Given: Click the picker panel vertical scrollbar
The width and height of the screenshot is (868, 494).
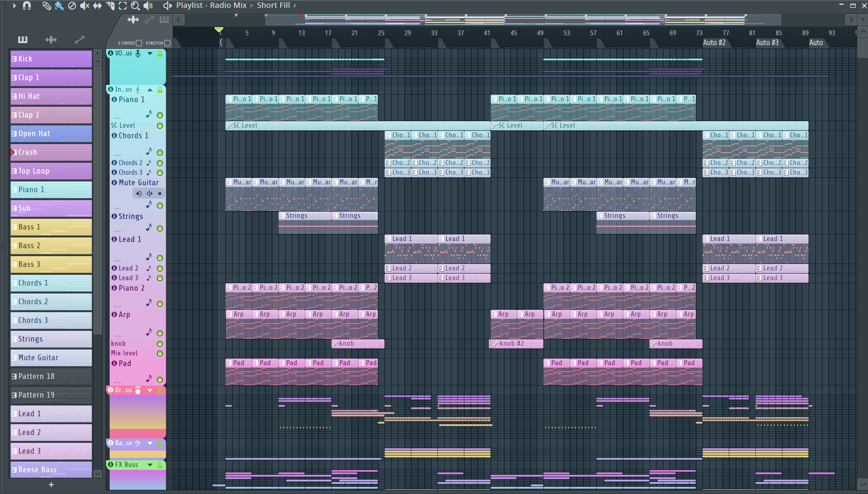Looking at the screenshot, I should (97, 200).
